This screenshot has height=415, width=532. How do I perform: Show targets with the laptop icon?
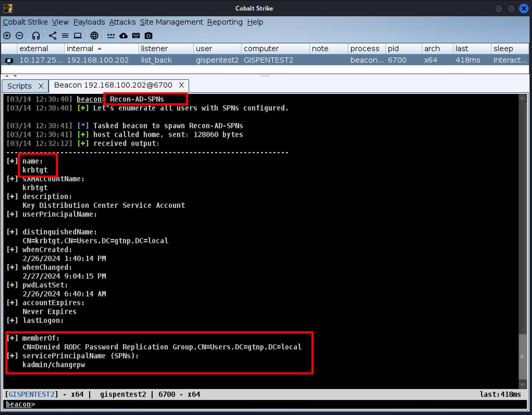point(78,36)
